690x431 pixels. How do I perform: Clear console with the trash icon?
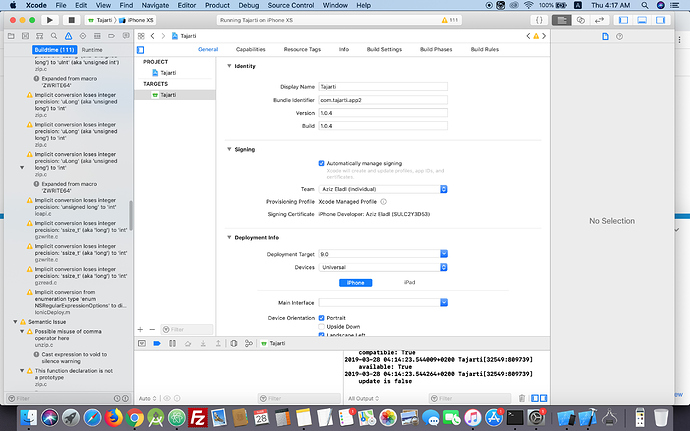(x=522, y=398)
